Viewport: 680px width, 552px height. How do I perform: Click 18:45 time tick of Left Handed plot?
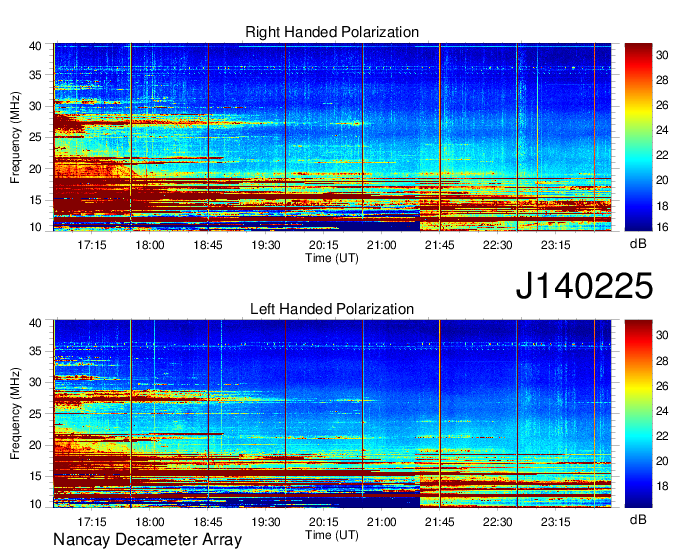208,522
